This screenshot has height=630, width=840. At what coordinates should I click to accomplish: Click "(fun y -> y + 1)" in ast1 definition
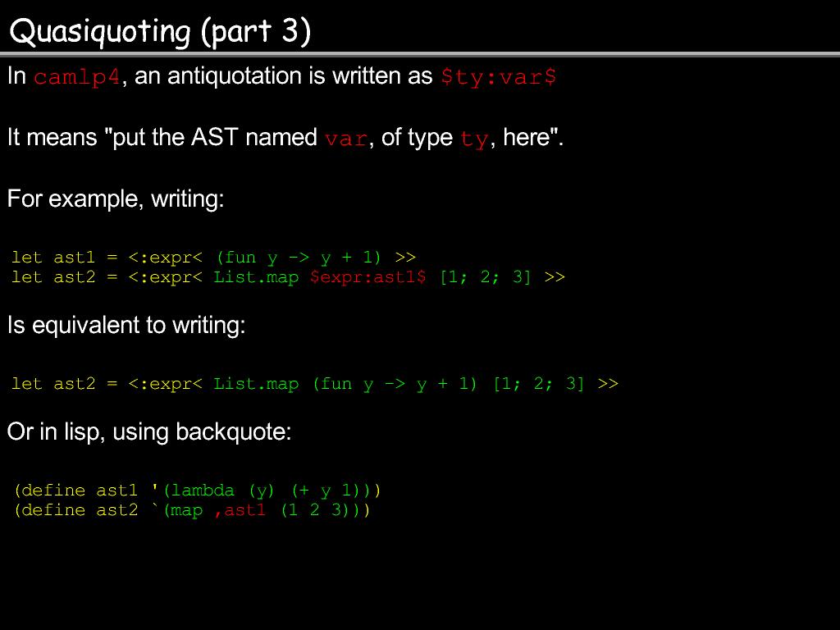point(302,258)
